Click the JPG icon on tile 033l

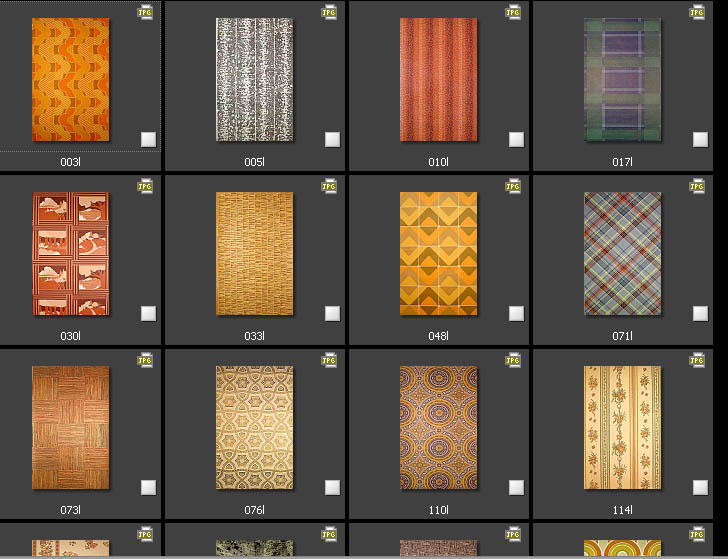click(329, 186)
